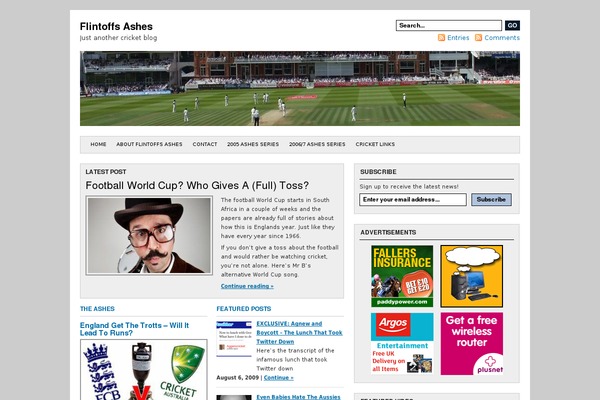This screenshot has height=400, width=600.
Task: Click Continue reading link in latest post
Action: tap(247, 286)
